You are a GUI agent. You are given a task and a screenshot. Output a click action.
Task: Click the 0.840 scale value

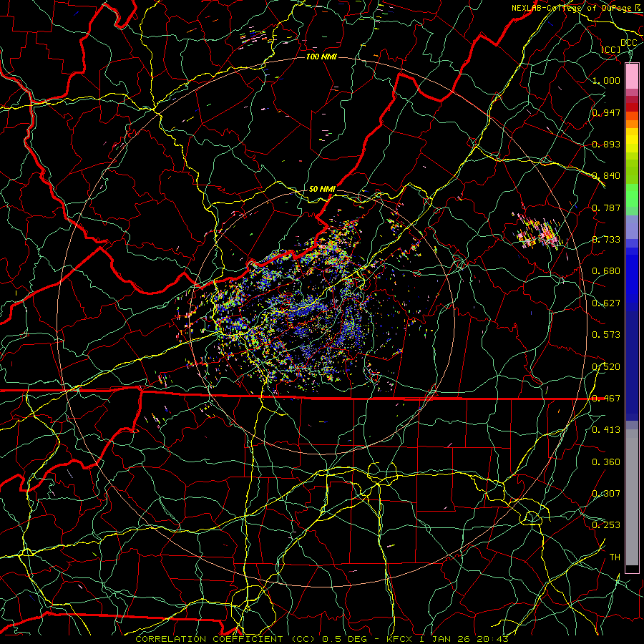[606, 176]
